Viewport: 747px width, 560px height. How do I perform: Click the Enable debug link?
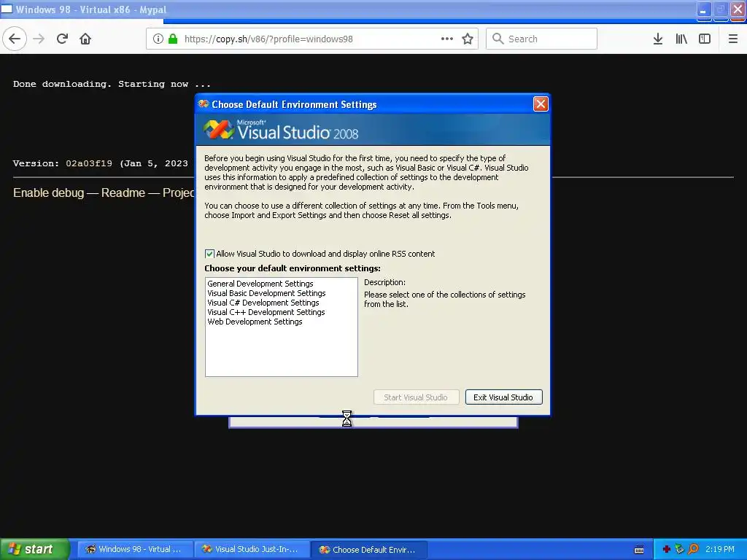(x=49, y=192)
